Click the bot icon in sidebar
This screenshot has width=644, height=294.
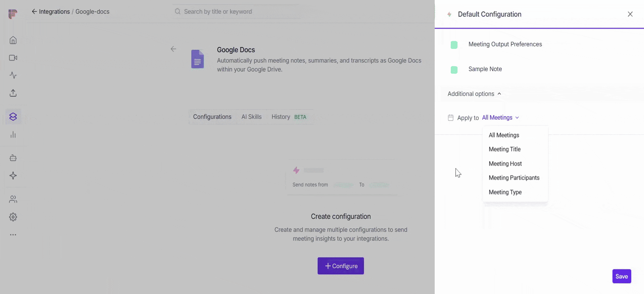point(13,158)
